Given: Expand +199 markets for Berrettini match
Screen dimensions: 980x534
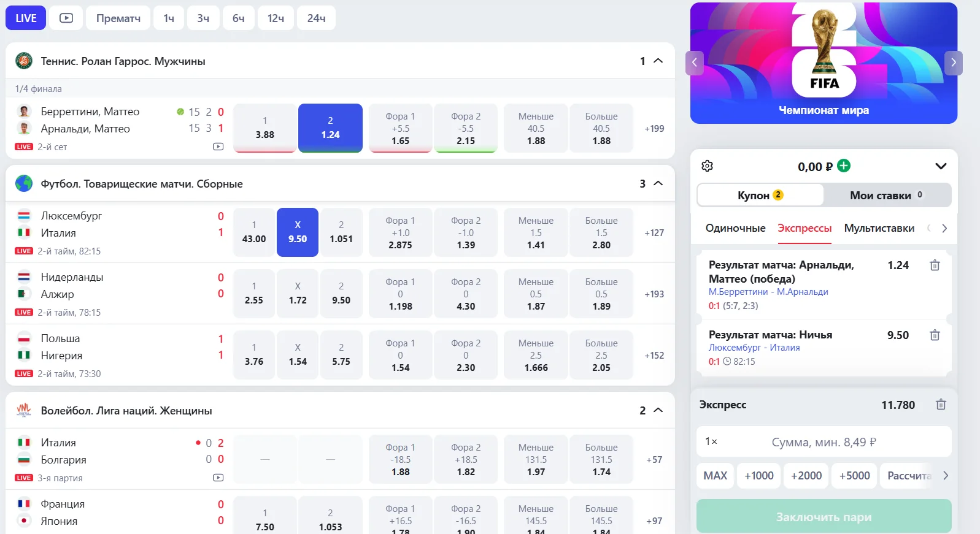Looking at the screenshot, I should [654, 128].
